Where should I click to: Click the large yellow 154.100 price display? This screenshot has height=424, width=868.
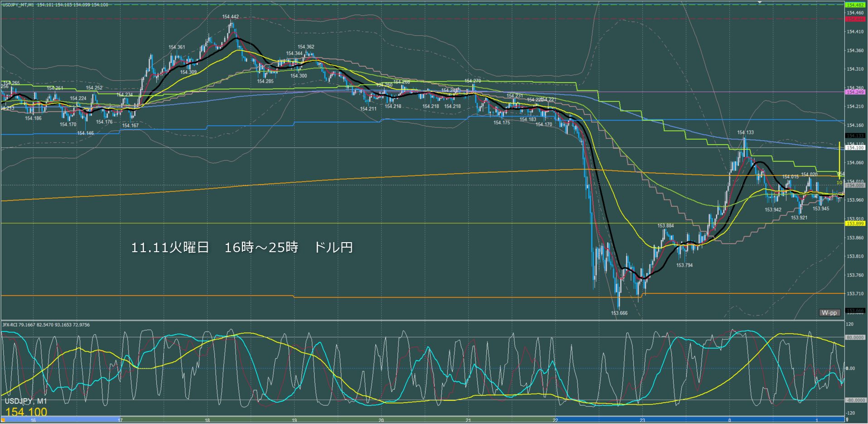[26, 412]
